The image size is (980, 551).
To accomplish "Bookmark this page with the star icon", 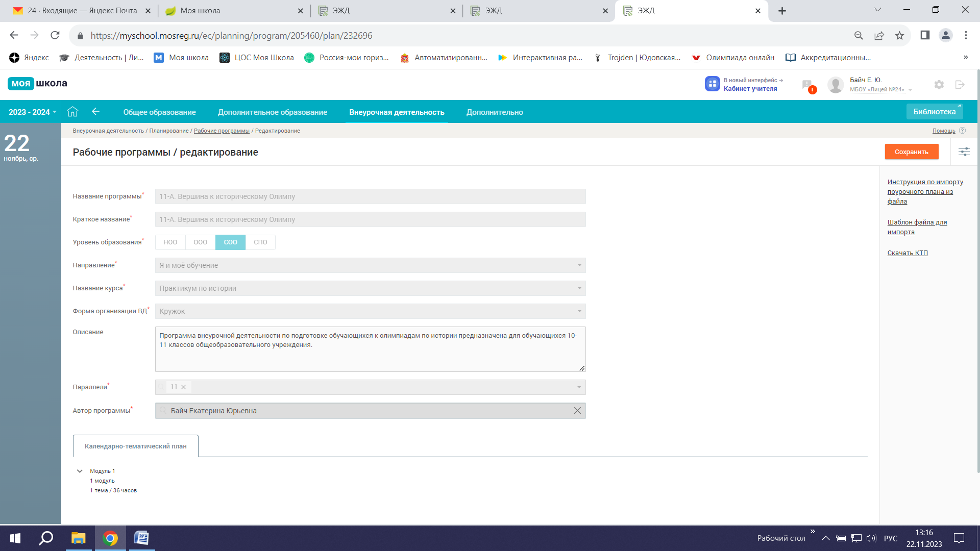I will click(899, 35).
